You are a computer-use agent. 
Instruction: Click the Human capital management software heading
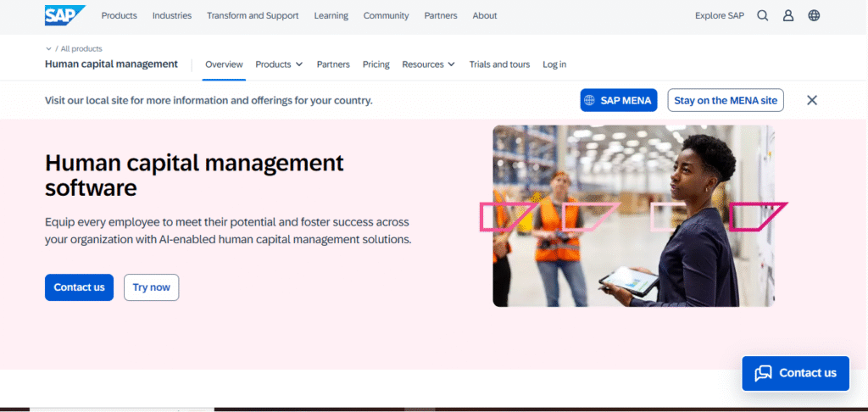[x=194, y=175]
